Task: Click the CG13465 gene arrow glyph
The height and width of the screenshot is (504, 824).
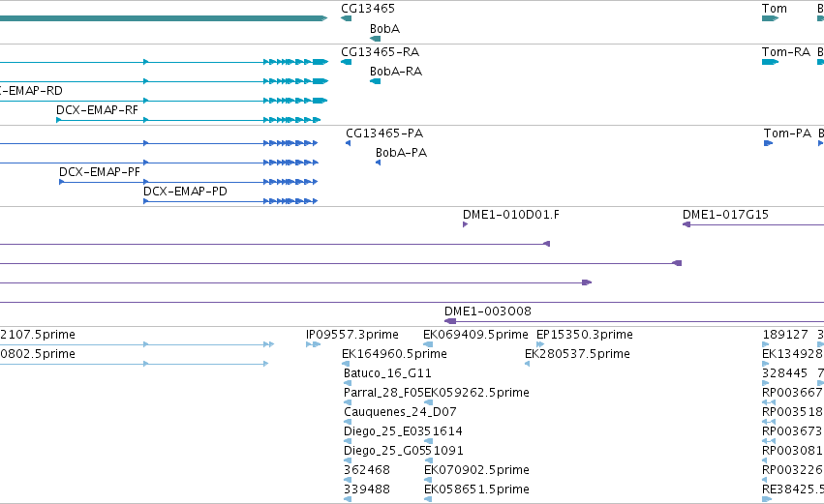Action: [x=346, y=18]
